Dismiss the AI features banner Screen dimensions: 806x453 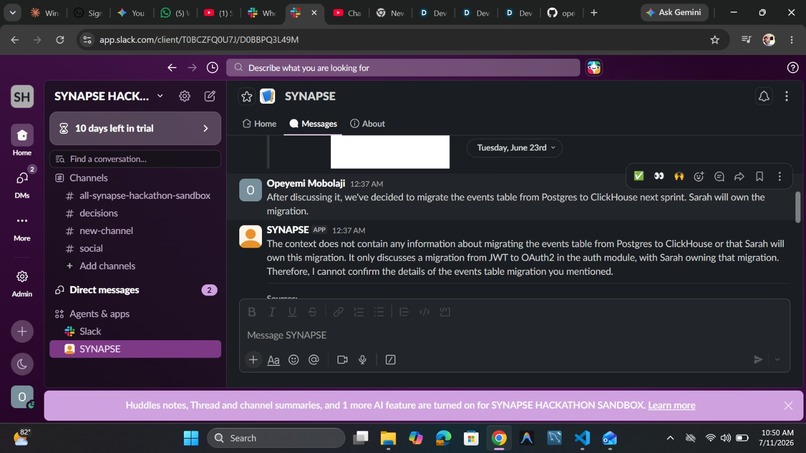coord(788,406)
